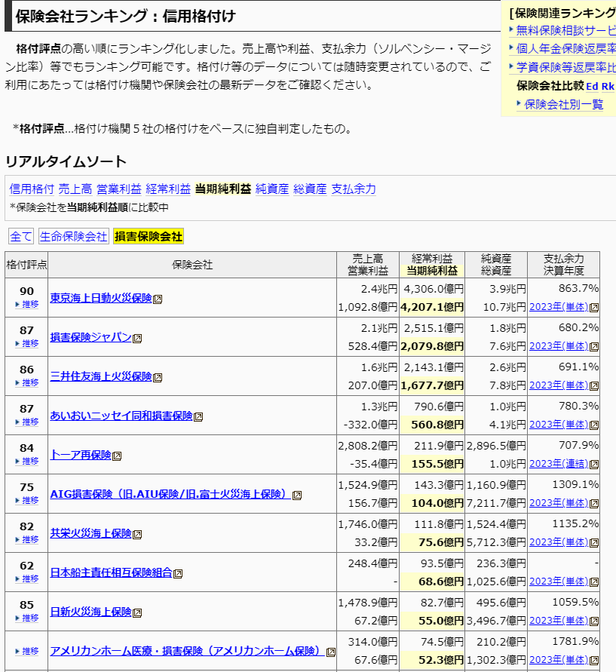Image resolution: width=616 pixels, height=672 pixels.
Task: Open 日本船主責任相互保険組合 company link
Action: click(111, 572)
